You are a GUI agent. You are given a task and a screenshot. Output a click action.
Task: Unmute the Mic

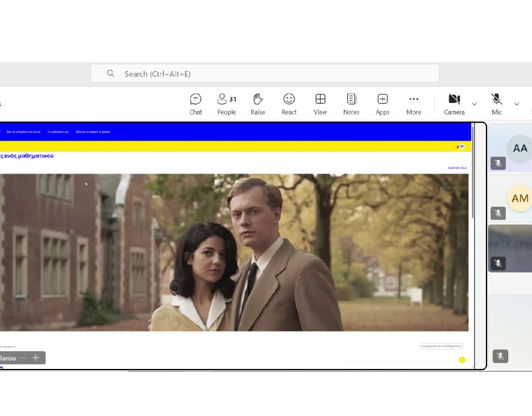[497, 104]
